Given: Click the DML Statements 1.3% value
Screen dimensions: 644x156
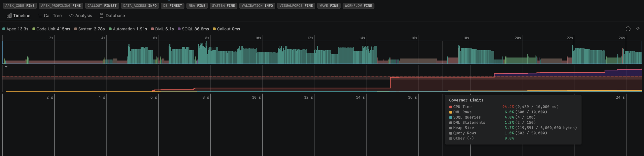Looking at the screenshot, I should pyautogui.click(x=509, y=122).
